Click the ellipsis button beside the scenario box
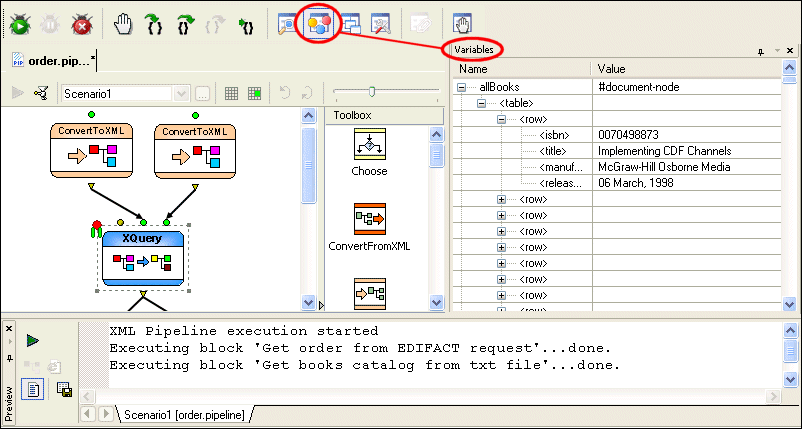The image size is (802, 429). [202, 93]
